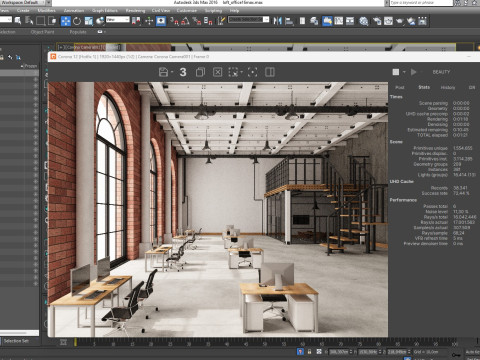Click the Use Pivot Point Center icon
This screenshot has height=360, width=480.
coord(136,21)
